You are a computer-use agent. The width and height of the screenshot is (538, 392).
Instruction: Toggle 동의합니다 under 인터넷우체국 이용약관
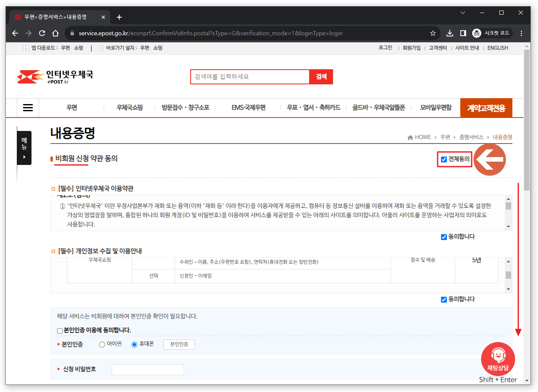(x=444, y=237)
